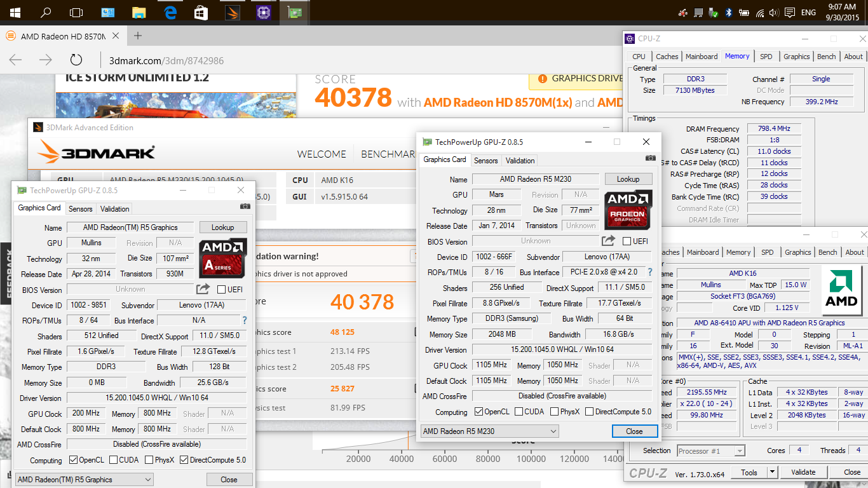The height and width of the screenshot is (488, 868).
Task: Expand the CPU-Z Tools dropdown arrow
Action: [x=773, y=472]
